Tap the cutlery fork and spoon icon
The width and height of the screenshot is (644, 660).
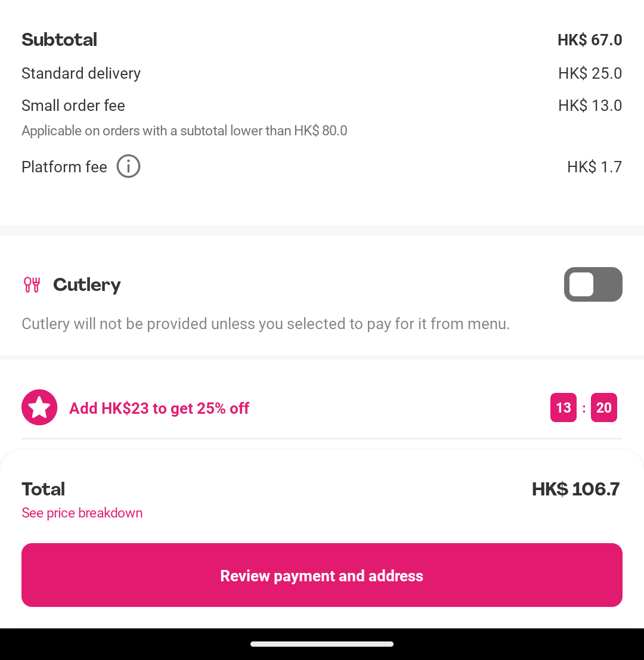32,285
